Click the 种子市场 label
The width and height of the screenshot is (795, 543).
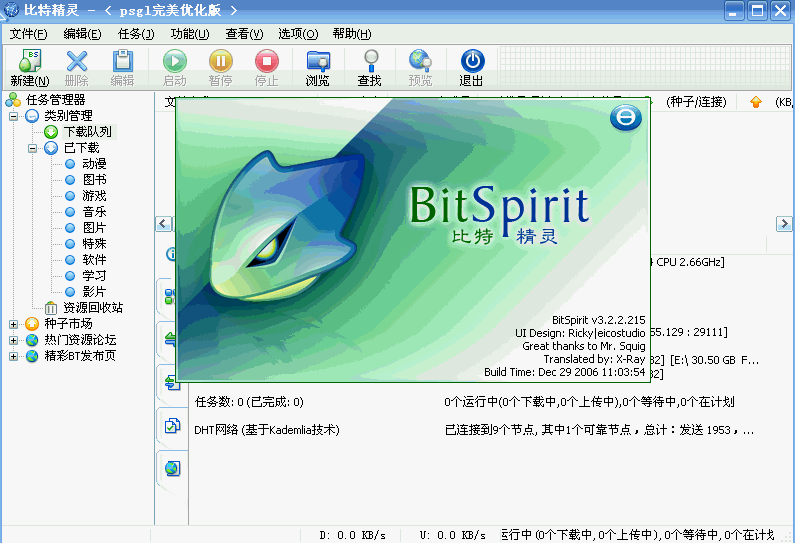point(68,323)
